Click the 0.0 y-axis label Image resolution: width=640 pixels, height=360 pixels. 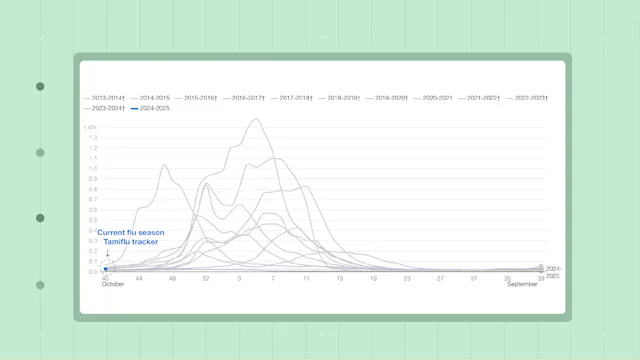[x=93, y=272]
